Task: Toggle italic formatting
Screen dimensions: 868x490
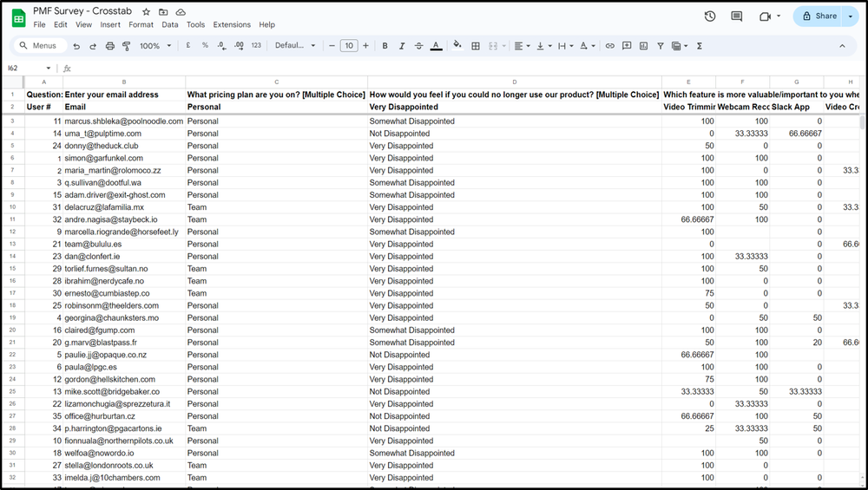Action: point(402,46)
